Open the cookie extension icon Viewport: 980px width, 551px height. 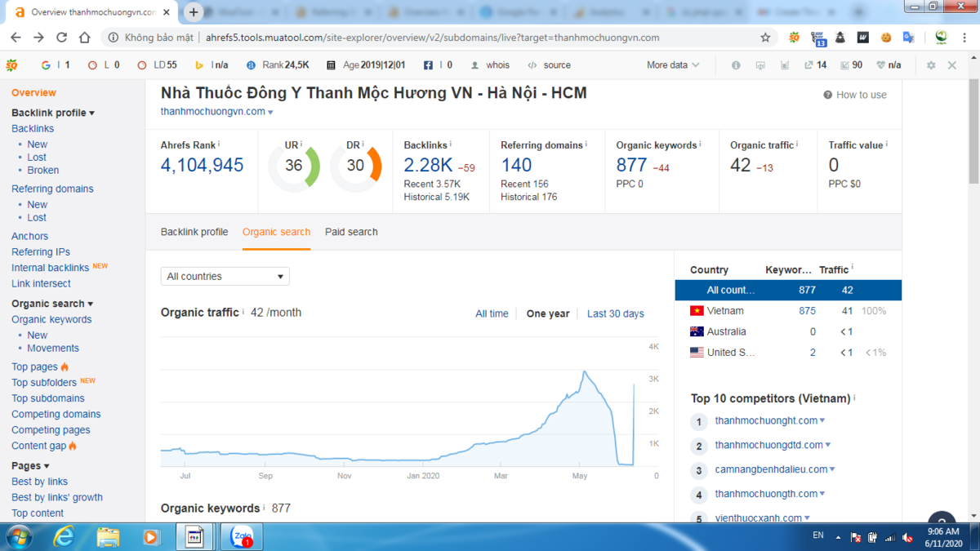(x=886, y=38)
